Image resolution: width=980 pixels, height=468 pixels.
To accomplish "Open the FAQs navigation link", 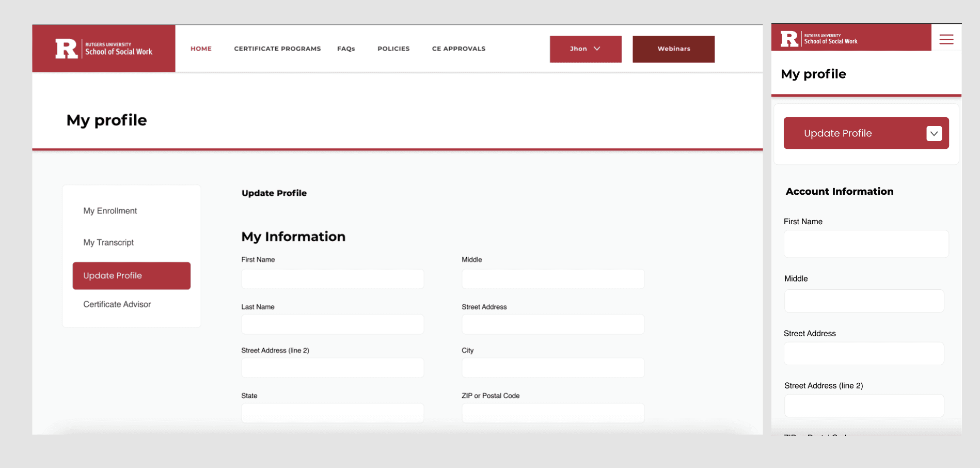I will point(346,49).
